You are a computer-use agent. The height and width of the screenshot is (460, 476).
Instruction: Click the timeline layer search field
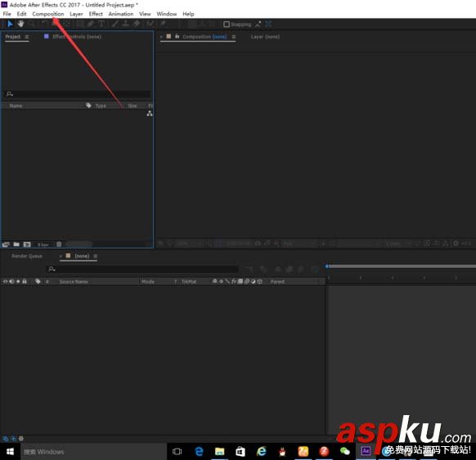[x=142, y=269]
